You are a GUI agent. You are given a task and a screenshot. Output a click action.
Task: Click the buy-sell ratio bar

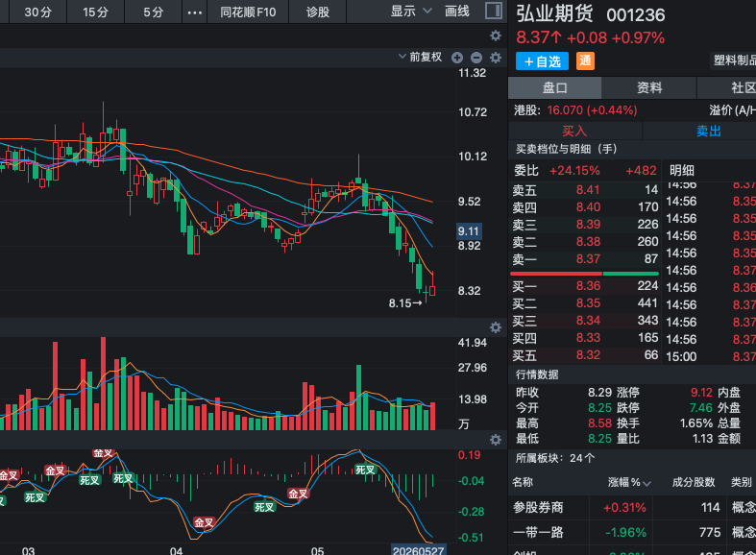pyautogui.click(x=584, y=274)
